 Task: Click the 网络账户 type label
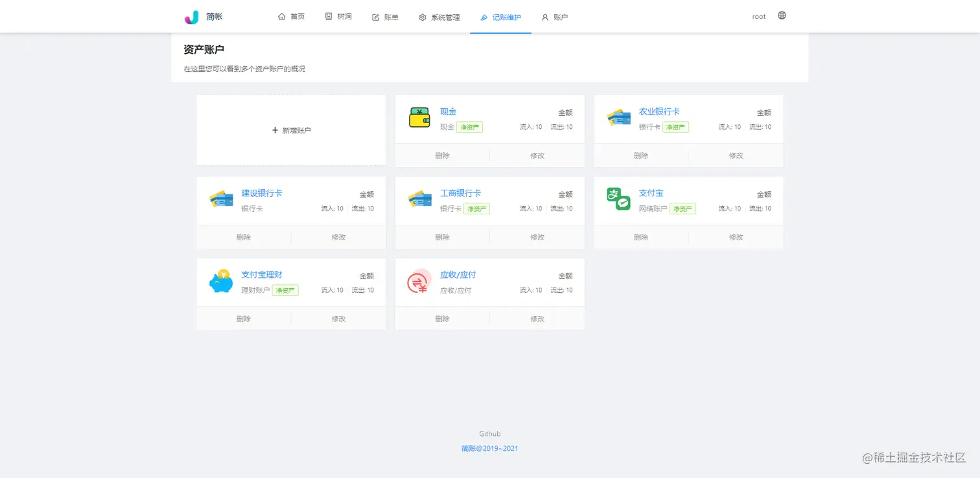[653, 209]
